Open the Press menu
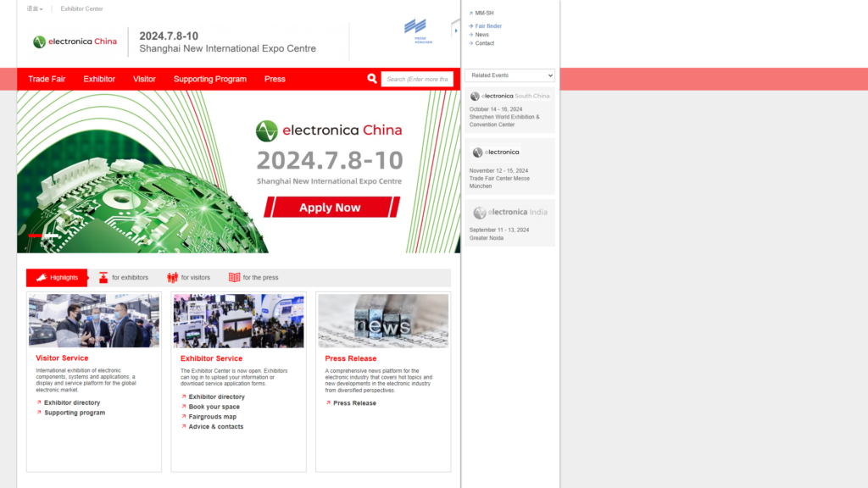The height and width of the screenshot is (488, 868). [x=275, y=79]
